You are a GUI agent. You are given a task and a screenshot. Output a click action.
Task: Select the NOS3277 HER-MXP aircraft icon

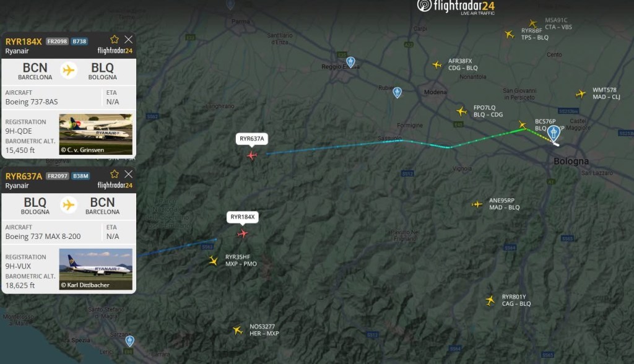pos(238,331)
